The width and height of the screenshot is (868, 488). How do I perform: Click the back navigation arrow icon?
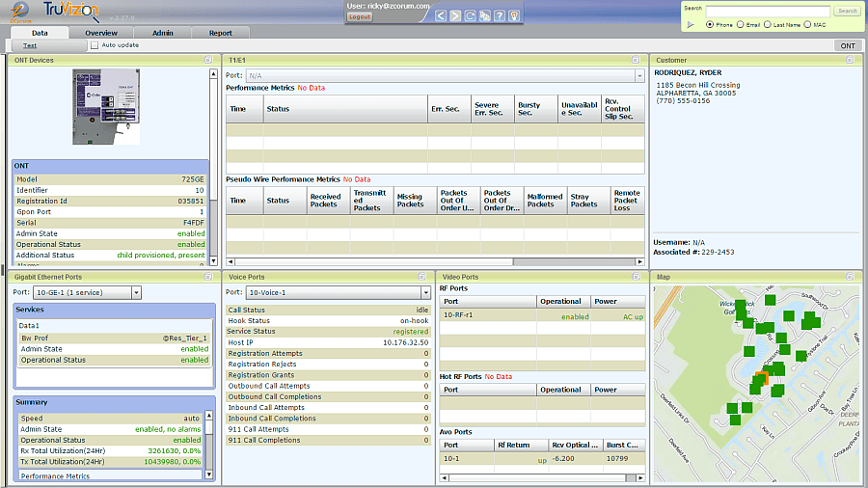tap(441, 16)
